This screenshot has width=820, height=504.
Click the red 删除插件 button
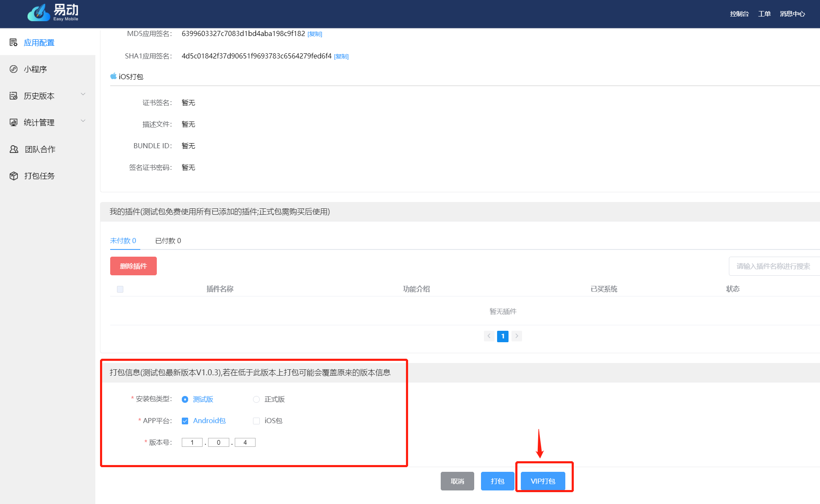click(x=133, y=266)
